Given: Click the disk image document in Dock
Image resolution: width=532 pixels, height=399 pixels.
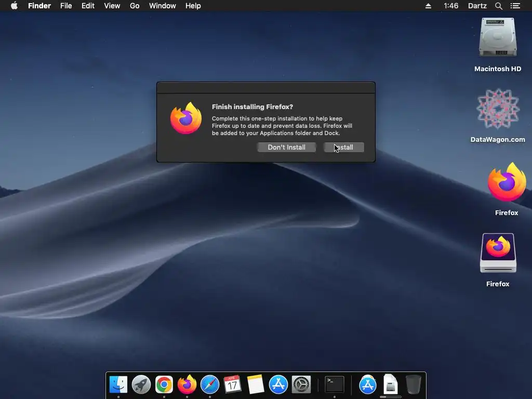Looking at the screenshot, I should click(391, 384).
